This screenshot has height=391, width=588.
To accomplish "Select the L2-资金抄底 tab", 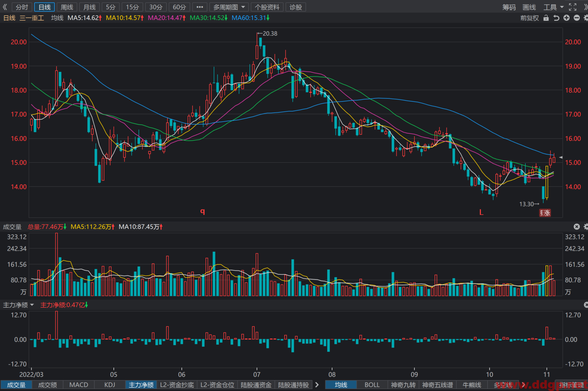I will click(x=177, y=385).
